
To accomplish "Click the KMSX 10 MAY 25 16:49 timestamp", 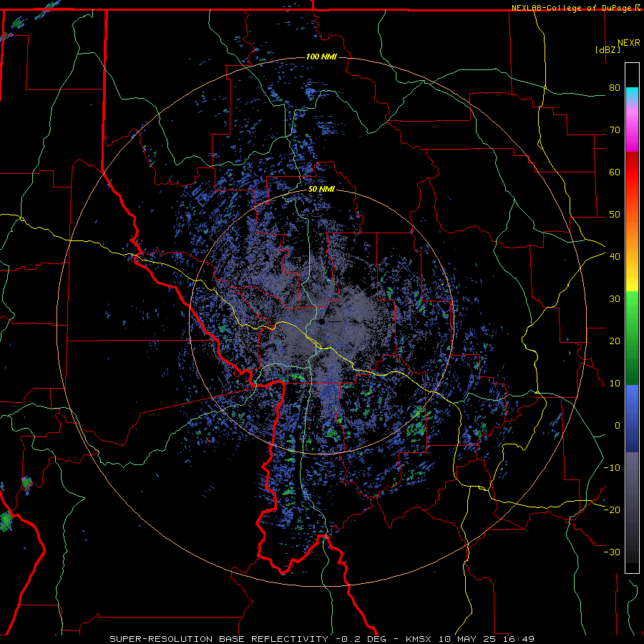I will coord(470,639).
